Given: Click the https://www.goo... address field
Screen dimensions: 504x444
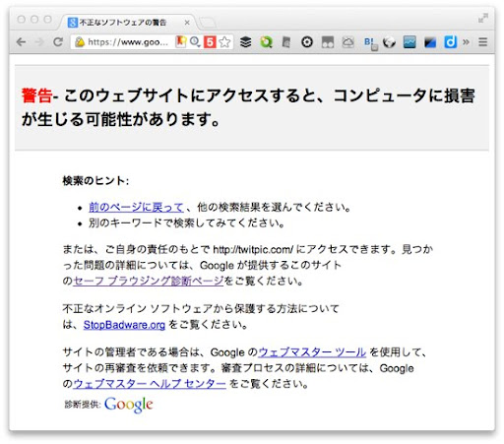Looking at the screenshot, I should [128, 42].
